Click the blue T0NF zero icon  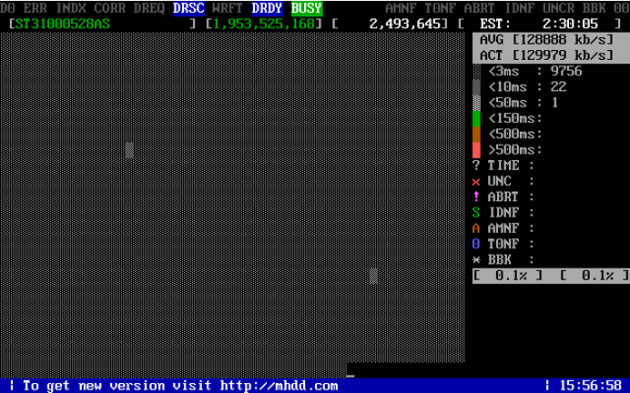476,244
